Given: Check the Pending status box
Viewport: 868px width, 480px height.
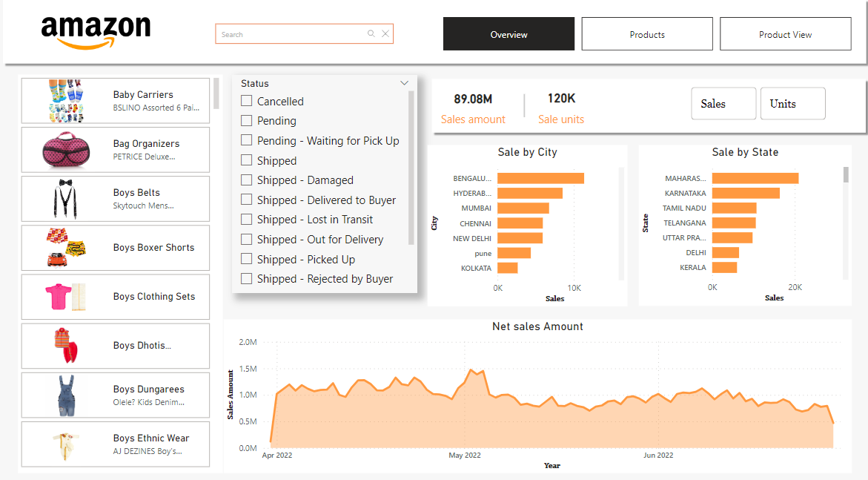Looking at the screenshot, I should tap(247, 120).
